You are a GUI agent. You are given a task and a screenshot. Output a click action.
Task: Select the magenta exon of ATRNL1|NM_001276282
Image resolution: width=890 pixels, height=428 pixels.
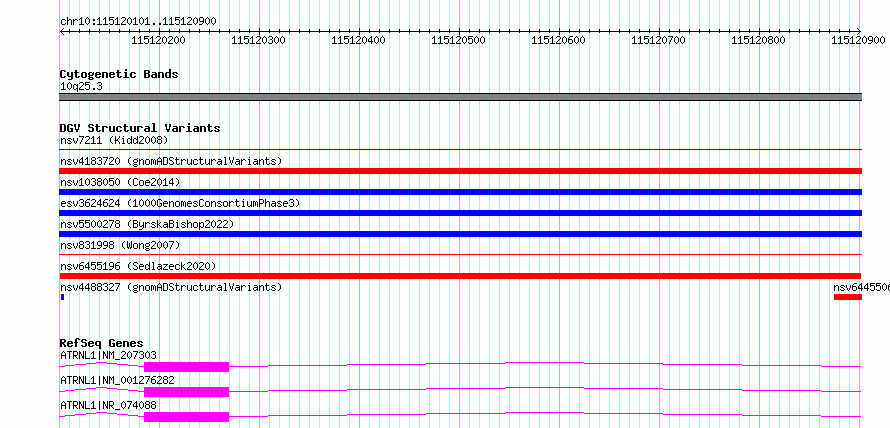pyautogui.click(x=186, y=392)
